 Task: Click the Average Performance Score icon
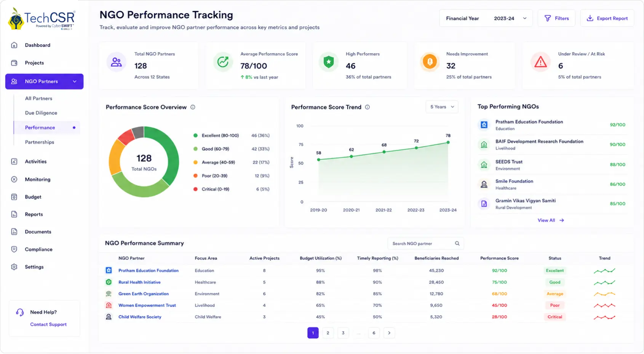tap(223, 62)
